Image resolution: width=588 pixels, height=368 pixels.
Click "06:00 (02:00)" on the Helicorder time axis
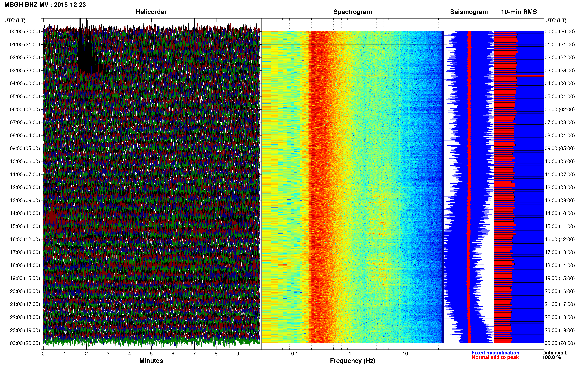(25, 110)
